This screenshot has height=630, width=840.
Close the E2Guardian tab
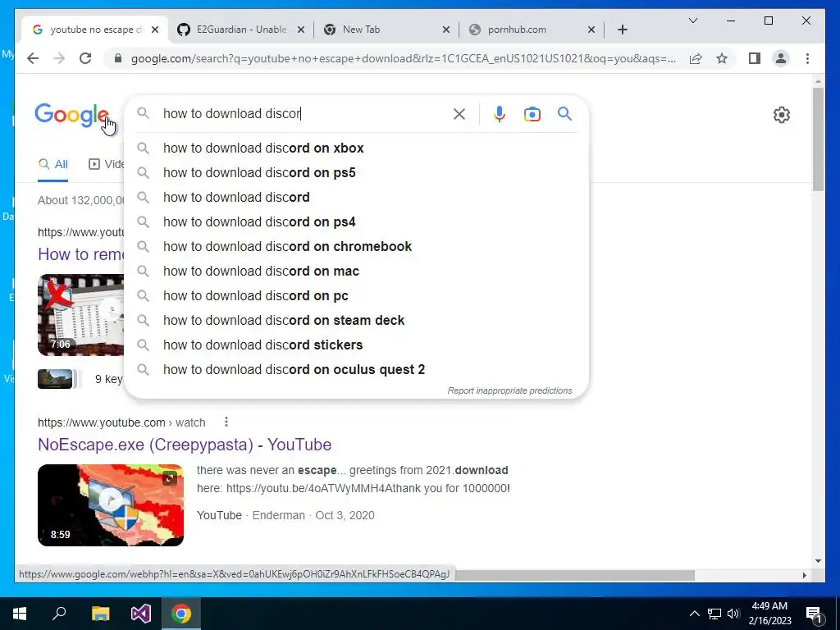[x=301, y=30]
